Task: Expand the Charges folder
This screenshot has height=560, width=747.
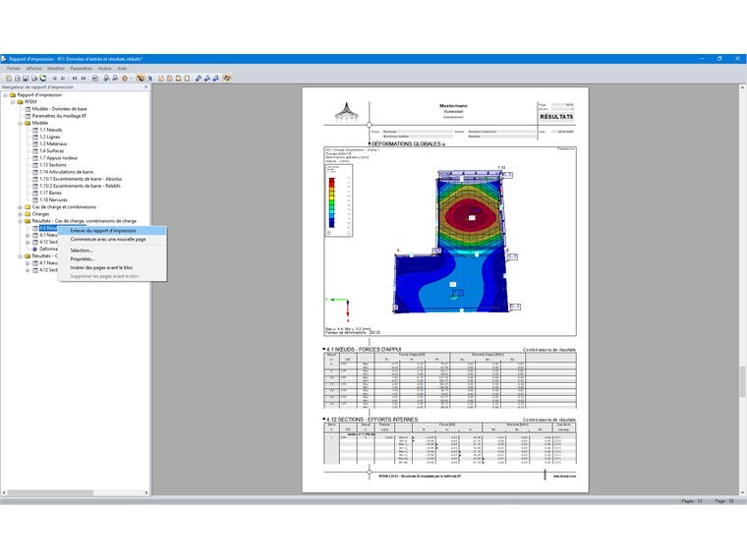Action: (x=21, y=214)
